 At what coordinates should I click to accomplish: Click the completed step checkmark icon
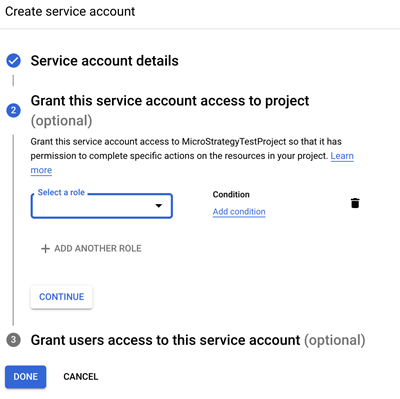tap(13, 61)
